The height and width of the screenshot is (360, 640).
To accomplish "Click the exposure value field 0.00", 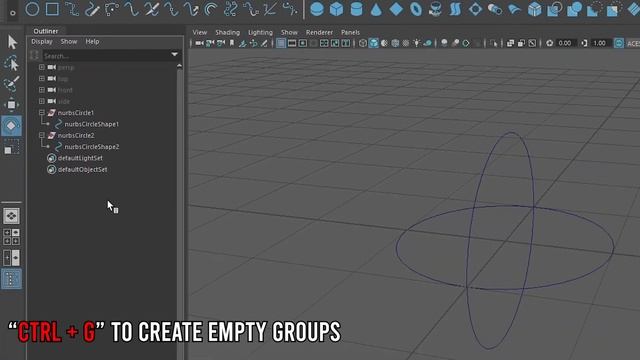I will (565, 43).
